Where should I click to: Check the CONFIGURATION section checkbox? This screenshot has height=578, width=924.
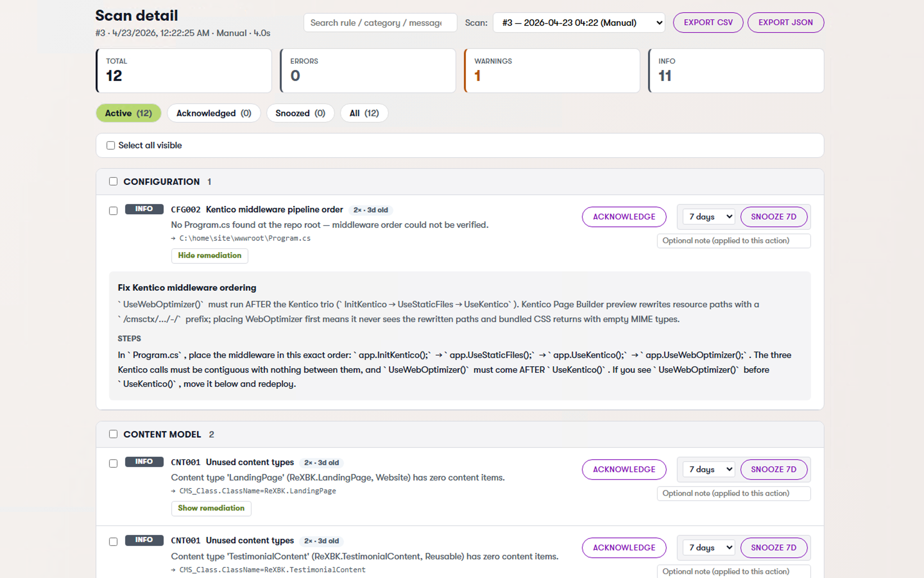tap(113, 181)
